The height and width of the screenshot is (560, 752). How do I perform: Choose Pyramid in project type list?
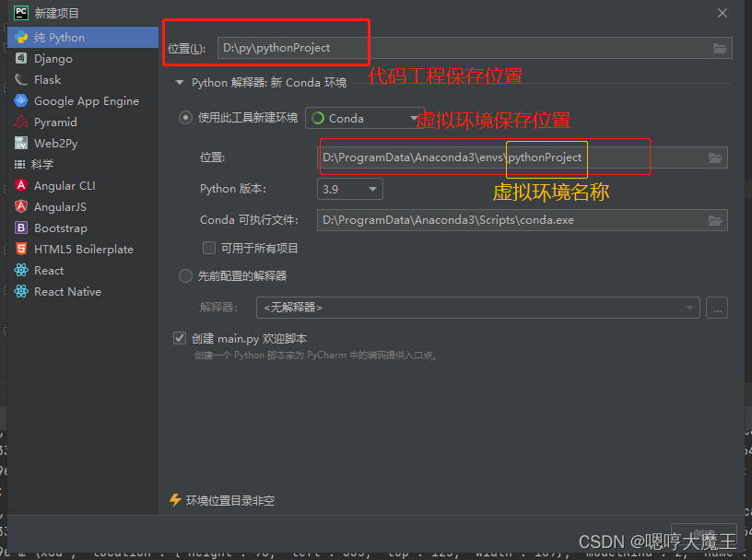83,122
